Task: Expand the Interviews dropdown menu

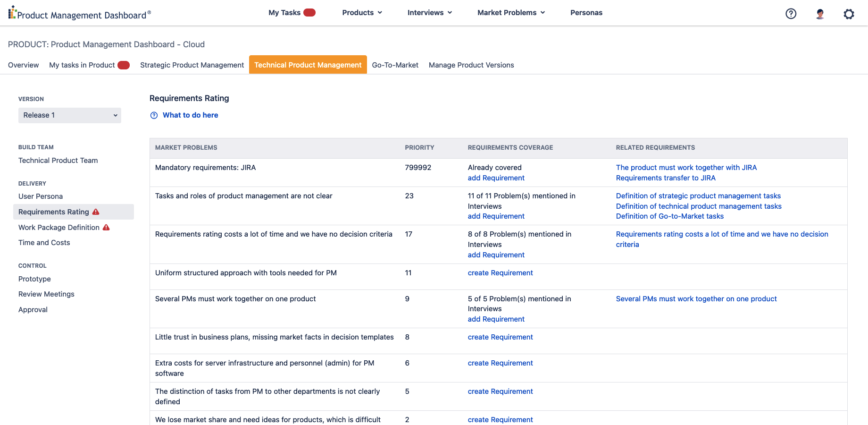Action: coord(429,13)
